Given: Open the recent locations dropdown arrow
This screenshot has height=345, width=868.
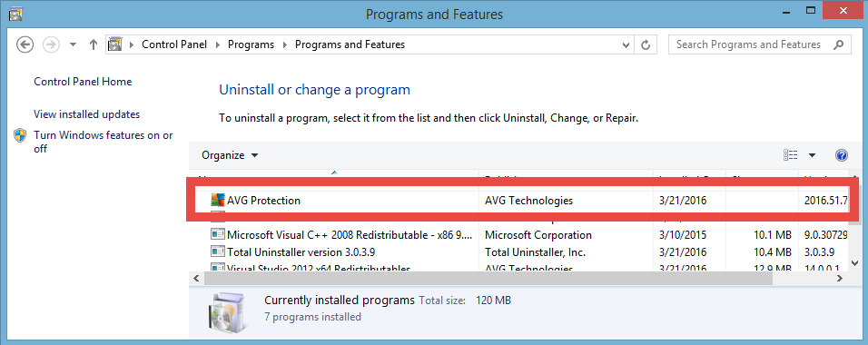Looking at the screenshot, I should coord(73,44).
